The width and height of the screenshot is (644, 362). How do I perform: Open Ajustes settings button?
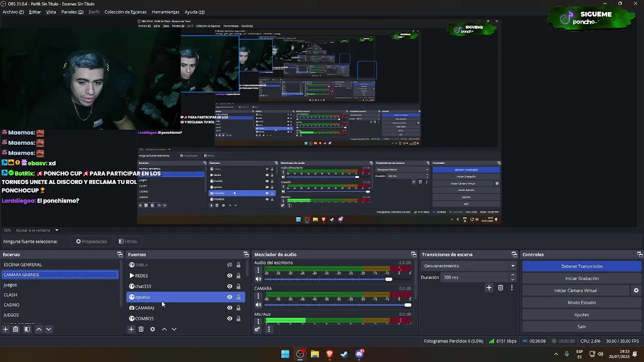582,315
